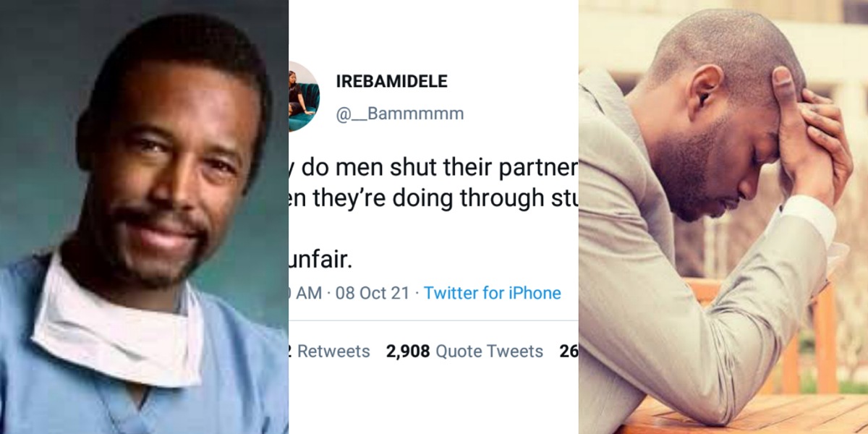The image size is (868, 434).
Task: Open the IREBAMIDELE profile avatar
Action: point(303,96)
